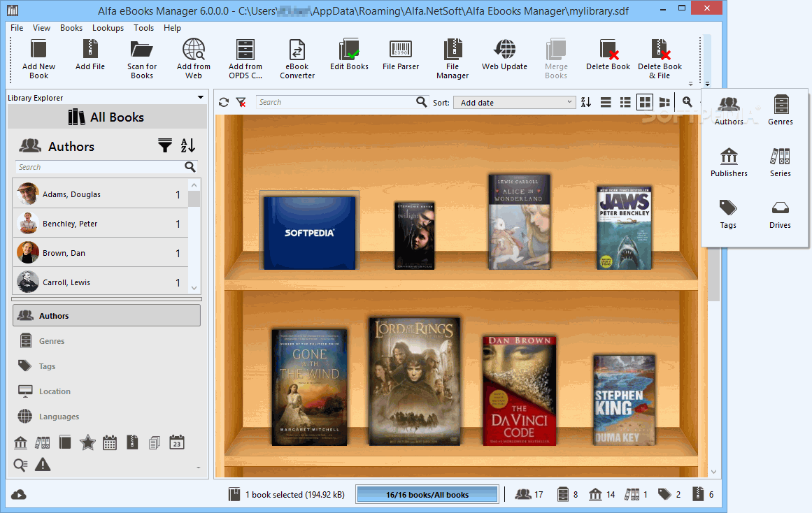Switch to the bookshelf cover flow view

pos(665,103)
